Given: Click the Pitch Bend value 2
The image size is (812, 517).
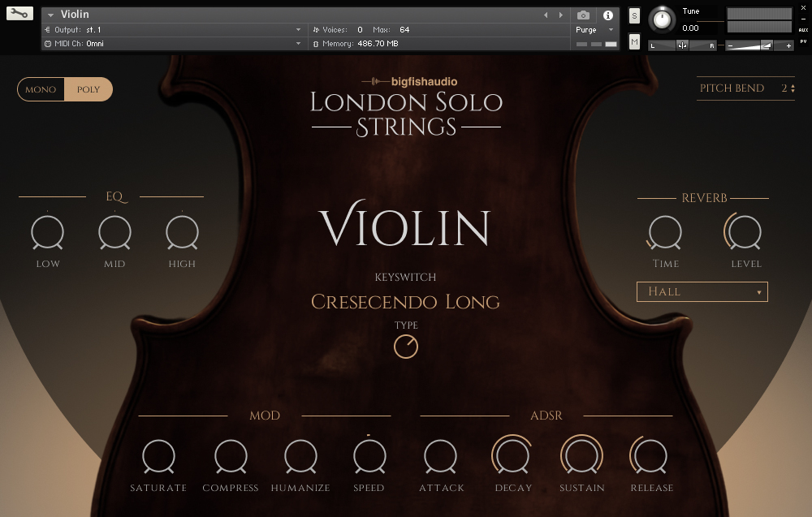Looking at the screenshot, I should click(x=784, y=88).
